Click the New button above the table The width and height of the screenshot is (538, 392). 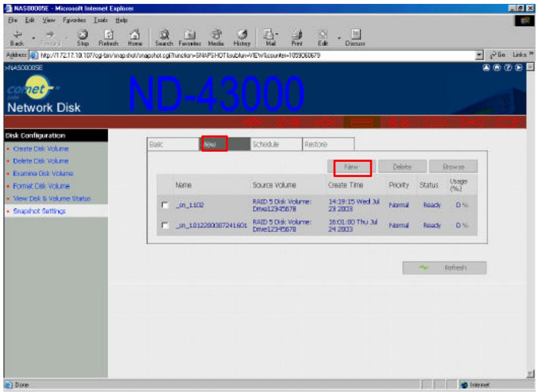tap(351, 167)
